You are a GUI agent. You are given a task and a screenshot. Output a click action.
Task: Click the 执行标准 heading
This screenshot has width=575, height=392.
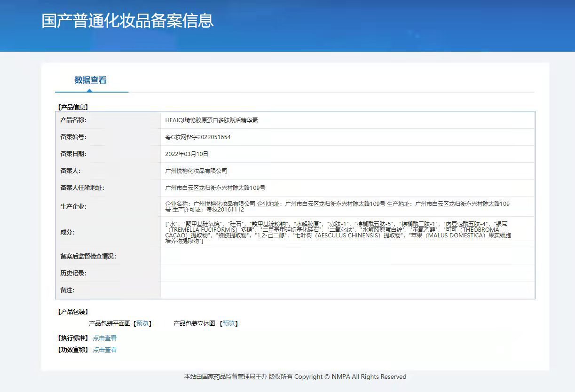click(x=73, y=338)
